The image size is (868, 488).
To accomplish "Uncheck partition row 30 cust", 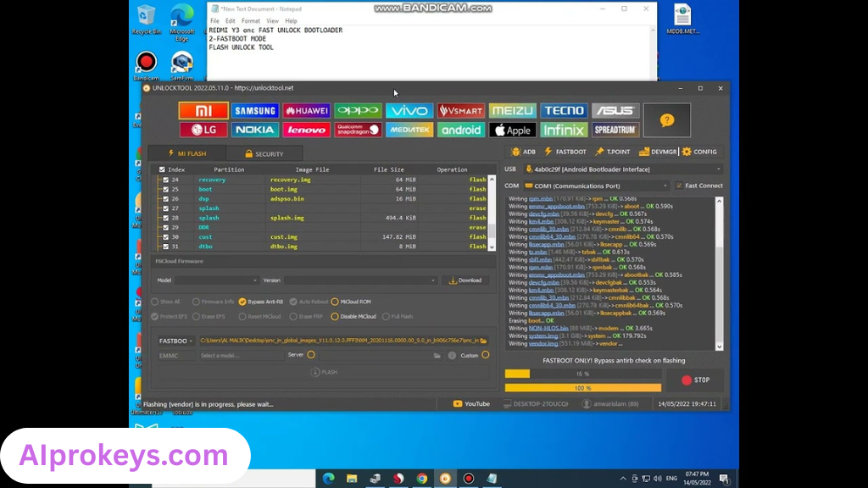I will coord(165,237).
